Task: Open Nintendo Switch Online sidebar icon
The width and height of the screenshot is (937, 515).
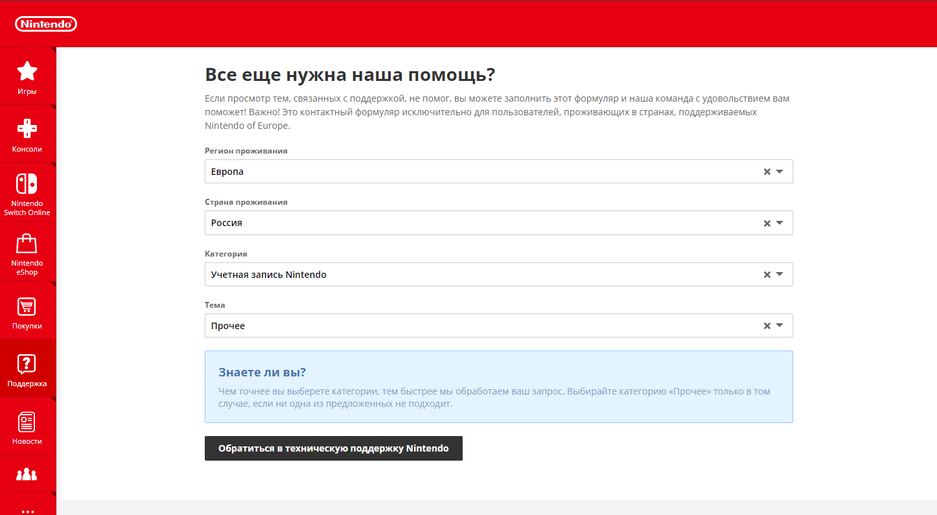Action: point(27,183)
